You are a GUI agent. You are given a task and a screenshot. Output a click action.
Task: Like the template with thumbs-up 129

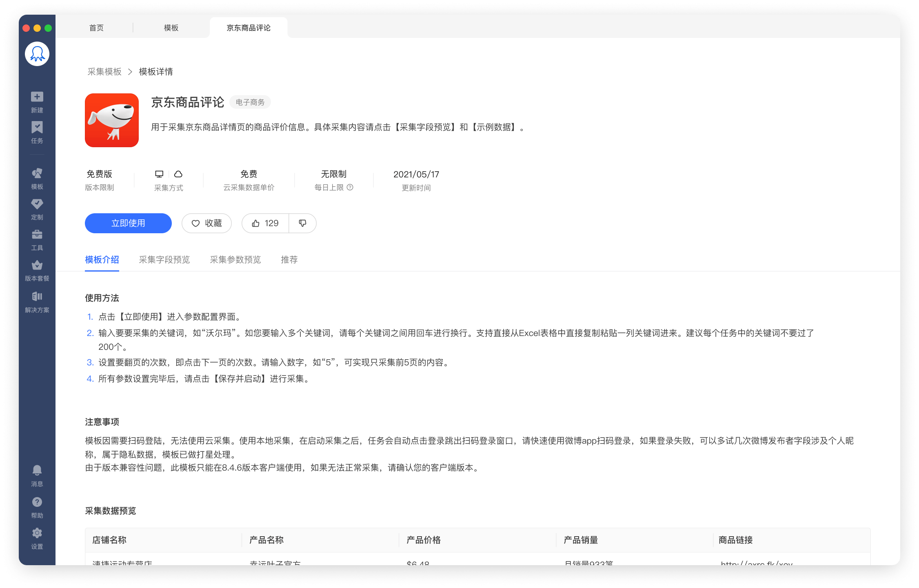(265, 223)
